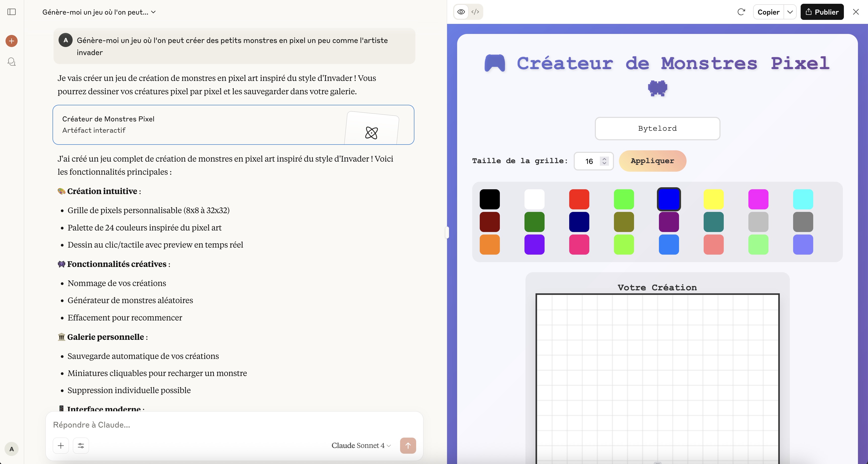The image size is (868, 464).
Task: Switch to artifact preview eye icon
Action: point(461,12)
